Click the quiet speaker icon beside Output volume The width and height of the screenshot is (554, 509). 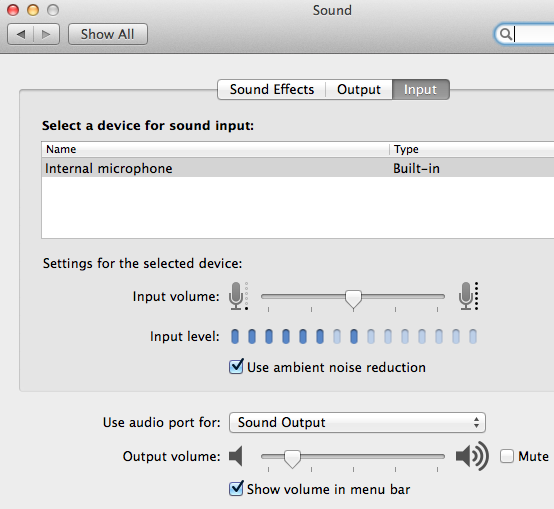(236, 456)
